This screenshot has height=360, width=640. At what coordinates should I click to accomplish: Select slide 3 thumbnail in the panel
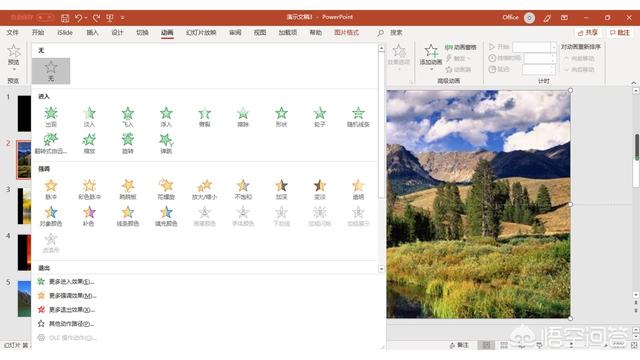coord(24,206)
